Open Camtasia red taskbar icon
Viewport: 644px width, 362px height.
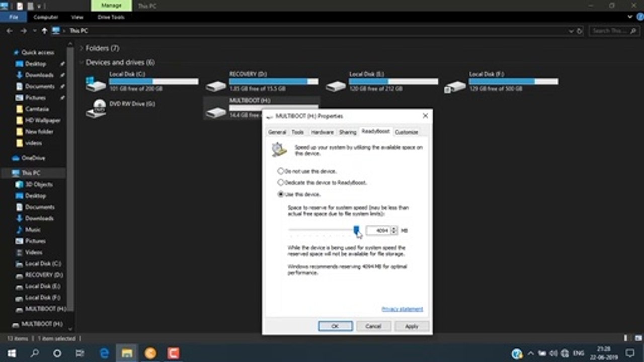[173, 353]
